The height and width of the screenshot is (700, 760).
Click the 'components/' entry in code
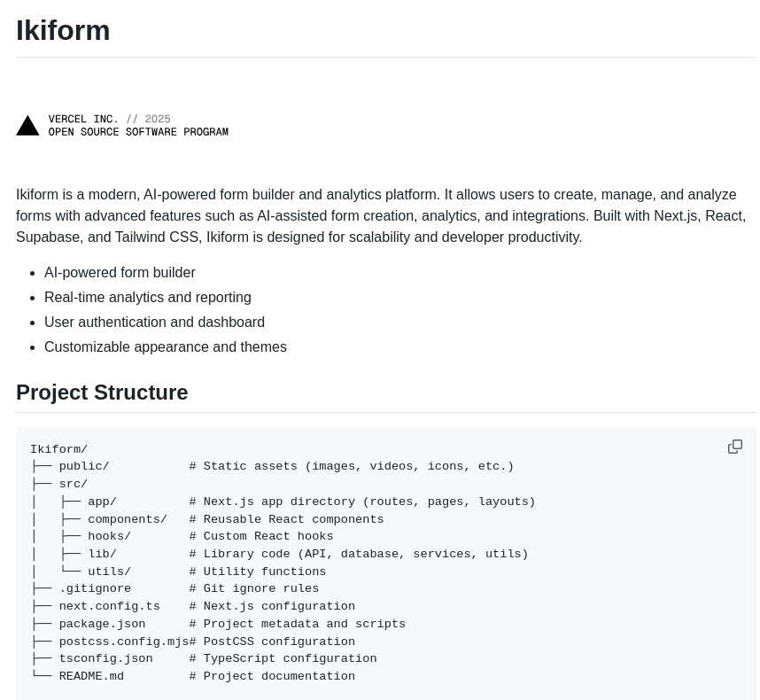click(127, 519)
